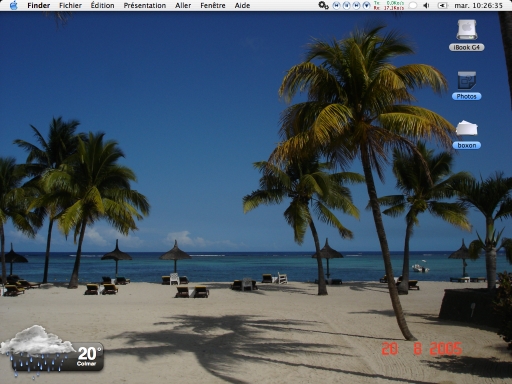Viewport: 512px width, 384px height.
Task: Click the Colmar city name in widget
Action: 86,364
